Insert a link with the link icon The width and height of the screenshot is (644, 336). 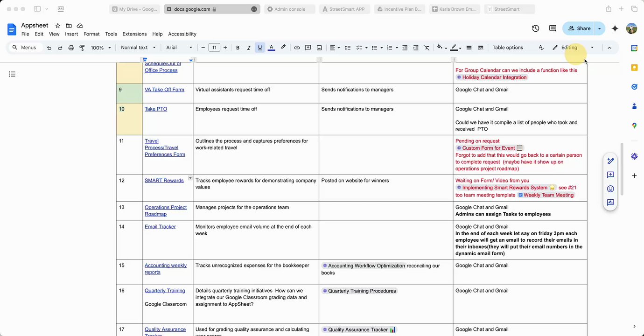coord(297,48)
